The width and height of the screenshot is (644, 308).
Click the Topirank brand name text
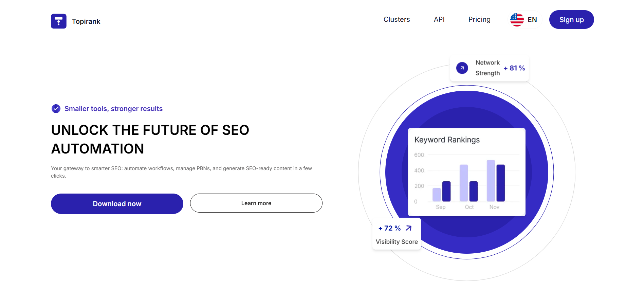point(86,21)
